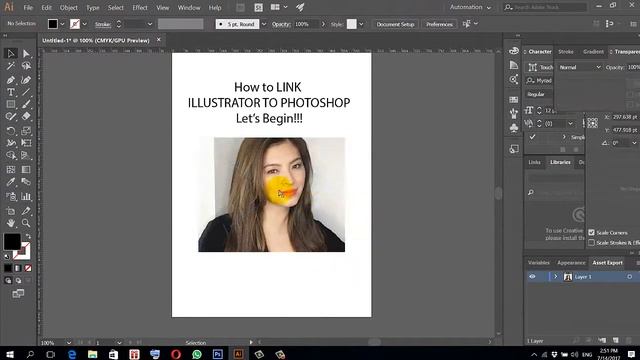Toggle visibility of Layer 1
640x360 pixels.
click(532, 277)
